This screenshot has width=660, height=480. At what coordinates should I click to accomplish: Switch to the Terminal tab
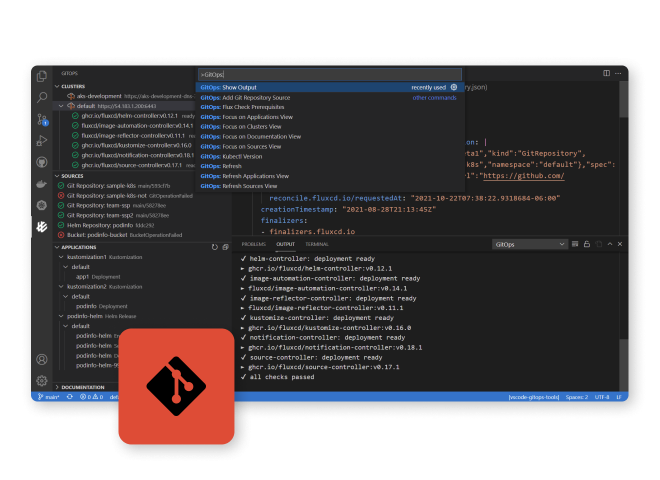pos(317,243)
